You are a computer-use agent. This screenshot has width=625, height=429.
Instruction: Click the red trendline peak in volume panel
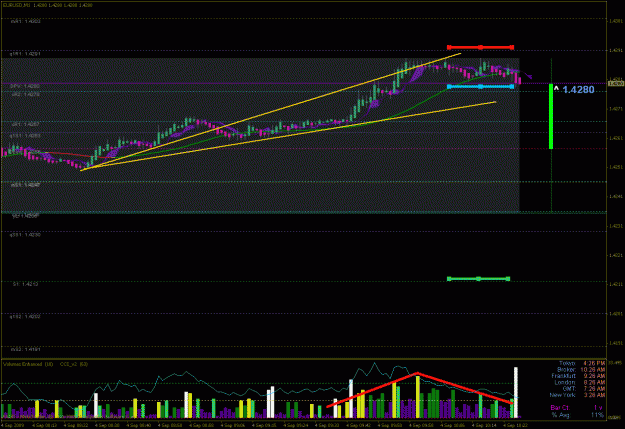tap(417, 373)
